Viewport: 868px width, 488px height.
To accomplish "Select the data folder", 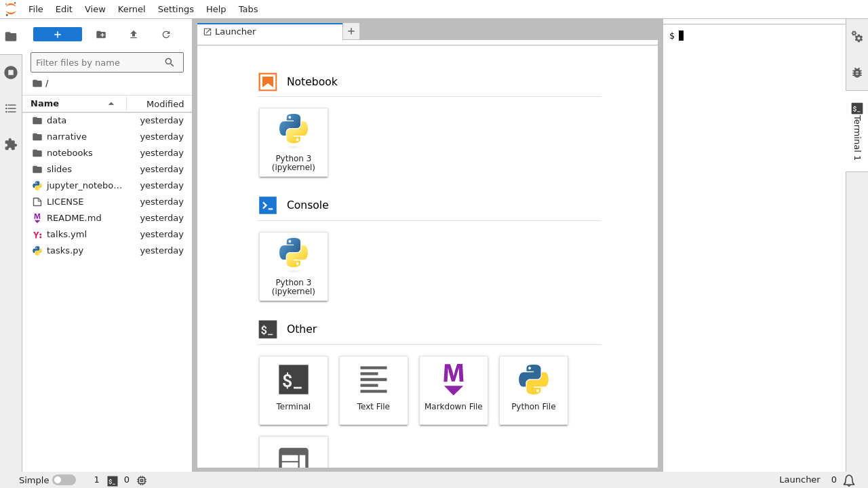I will click(x=107, y=120).
